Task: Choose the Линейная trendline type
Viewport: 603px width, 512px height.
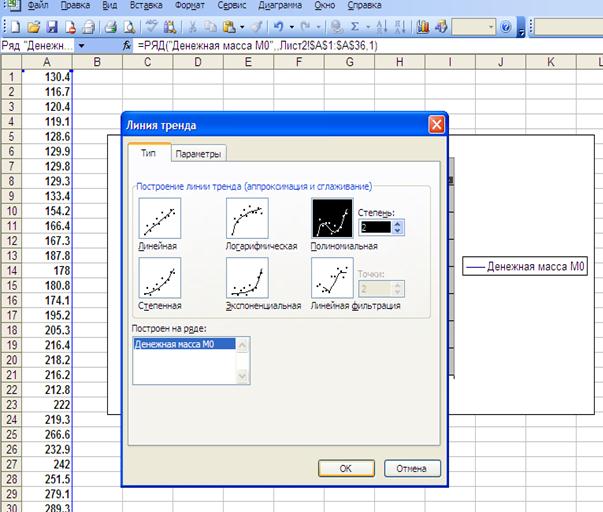Action: pyautogui.click(x=160, y=218)
